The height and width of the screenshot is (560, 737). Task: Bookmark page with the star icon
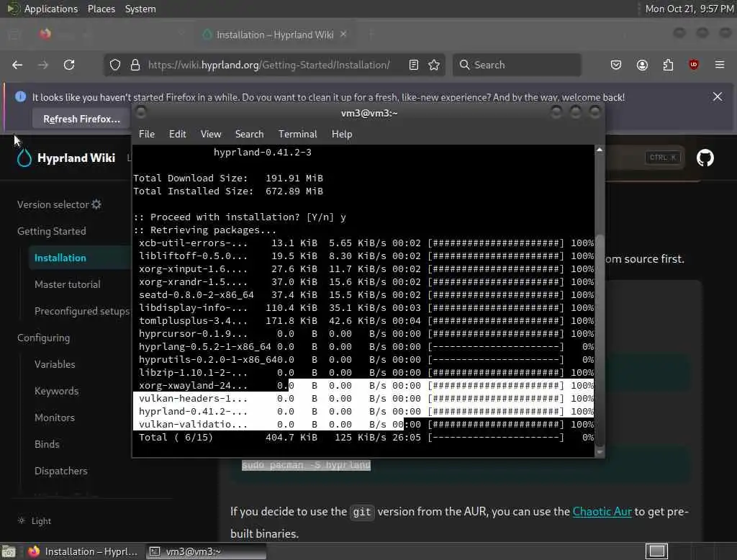click(434, 65)
